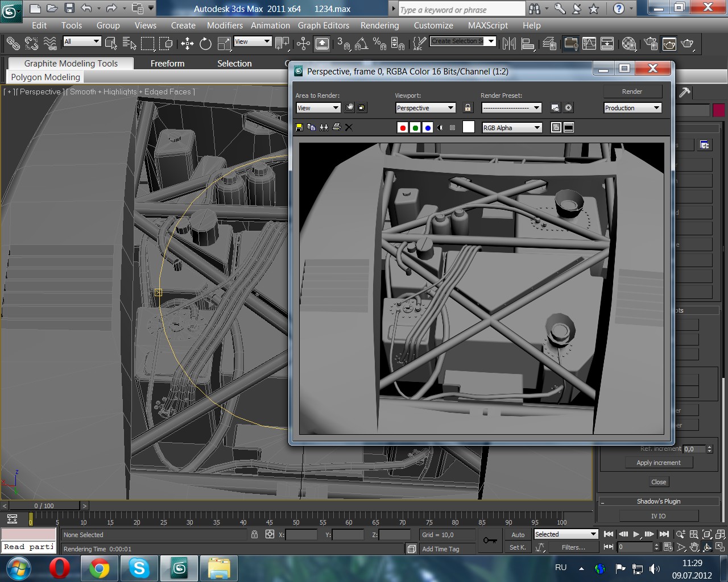Open the Production render mode dropdown
Viewport: 728px width, 582px height.
click(x=632, y=107)
